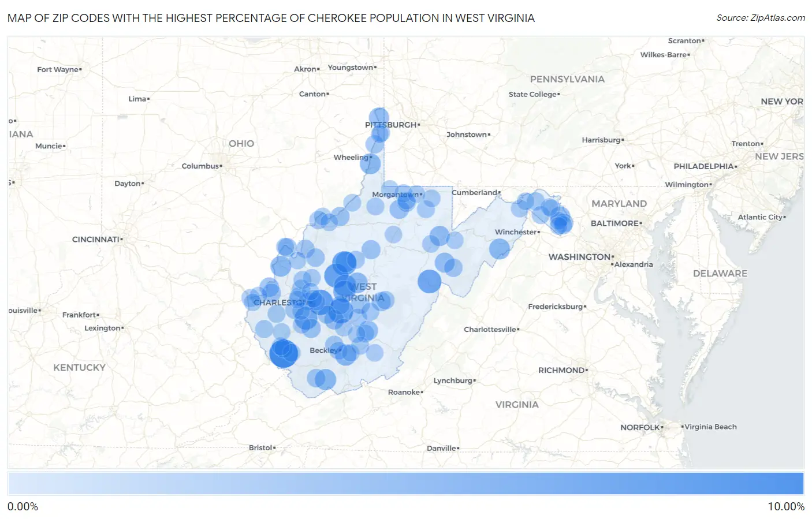Click the Columbus city label
The image size is (812, 519).
[x=201, y=166]
